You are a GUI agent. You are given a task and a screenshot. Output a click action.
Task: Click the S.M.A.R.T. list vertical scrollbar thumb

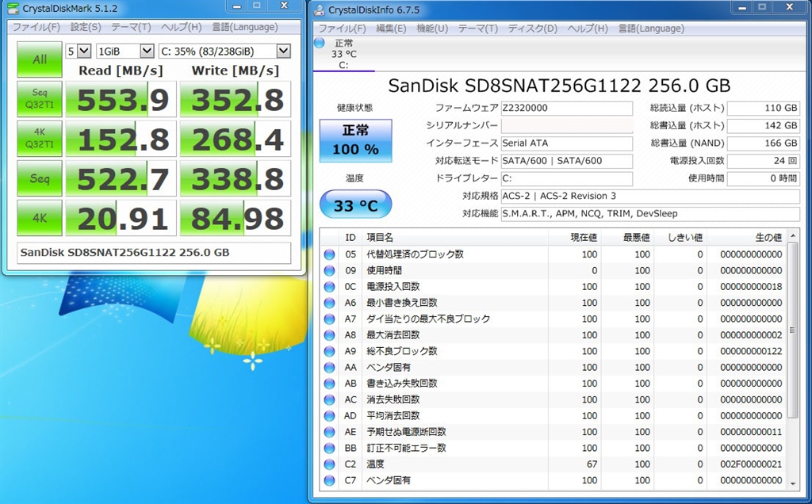click(792, 330)
